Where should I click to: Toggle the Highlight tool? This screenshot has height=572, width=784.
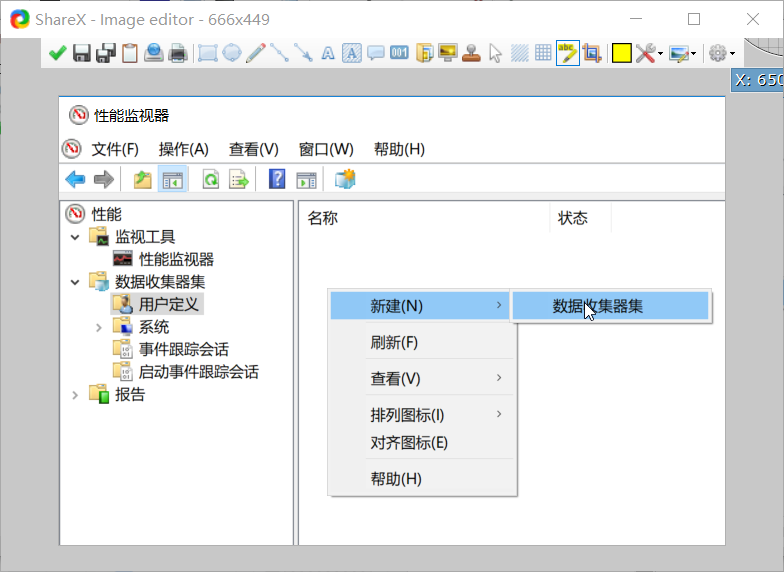[567, 53]
